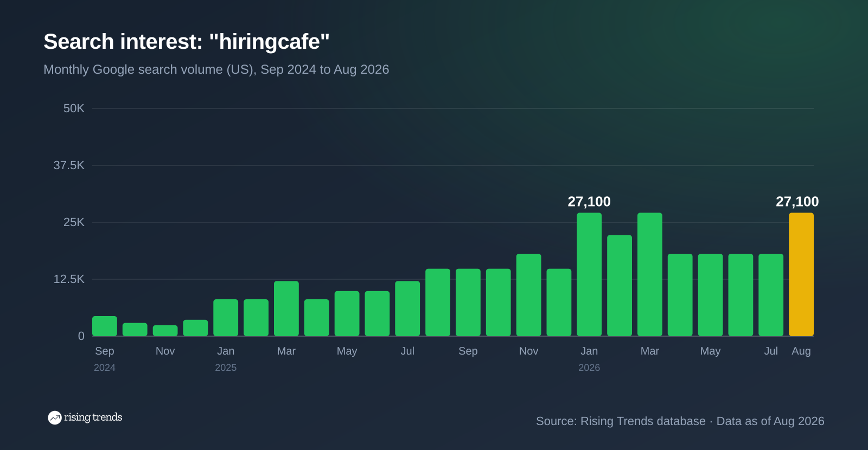868x450 pixels.
Task: Select the Sep 2024 first bar
Action: [105, 326]
